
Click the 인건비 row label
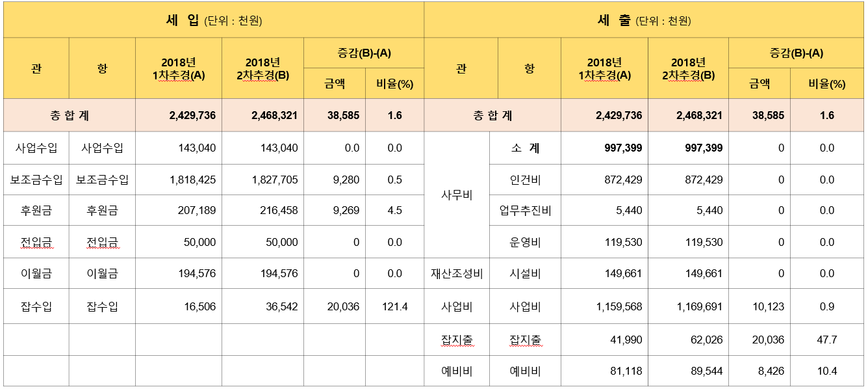tap(525, 180)
